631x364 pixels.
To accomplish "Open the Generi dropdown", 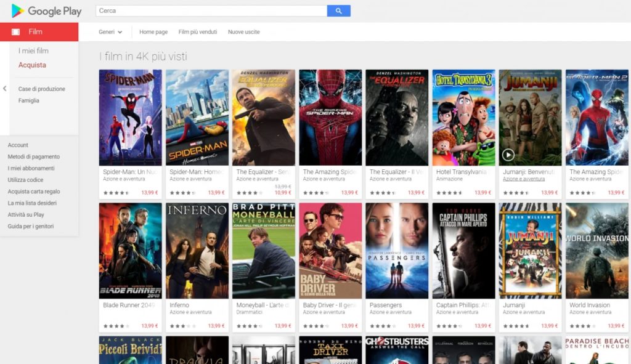I will click(x=110, y=32).
